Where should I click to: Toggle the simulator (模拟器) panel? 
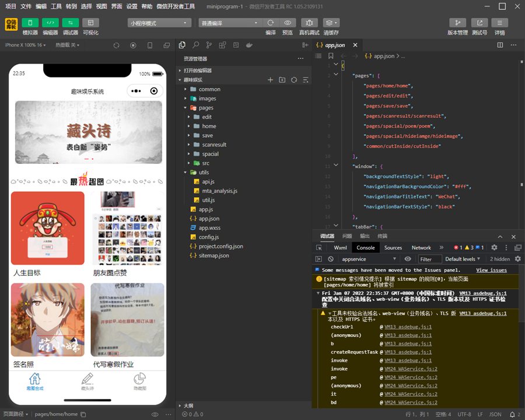30,23
